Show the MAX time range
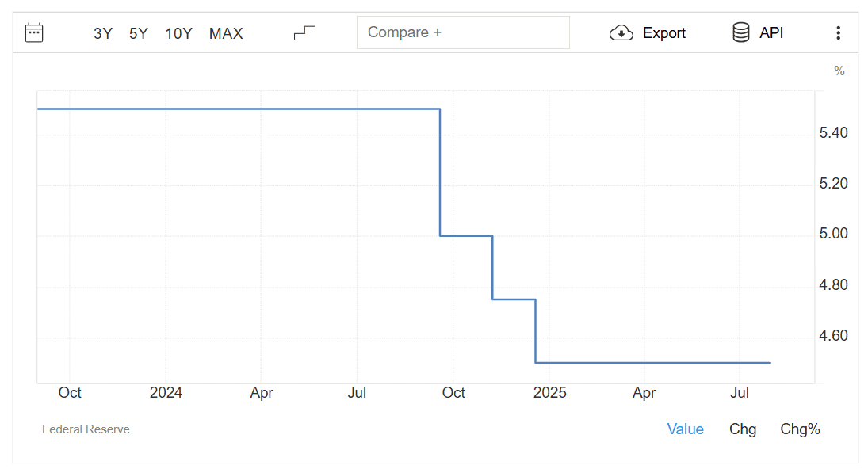This screenshot has height=473, width=868. point(226,34)
